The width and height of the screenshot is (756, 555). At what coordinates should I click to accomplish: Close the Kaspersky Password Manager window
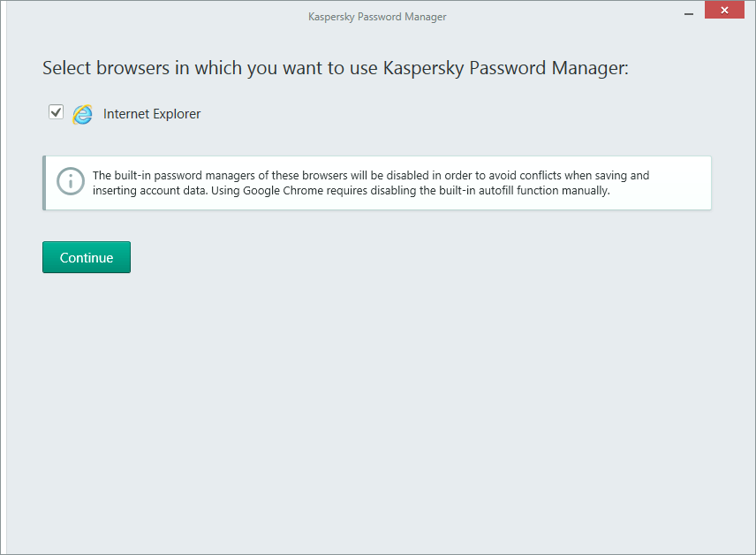click(724, 10)
